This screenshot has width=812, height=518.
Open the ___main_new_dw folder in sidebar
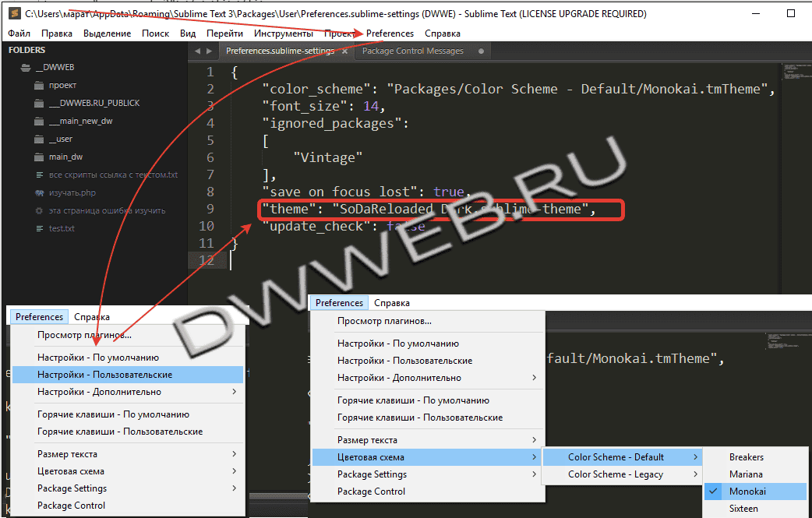[x=80, y=122]
